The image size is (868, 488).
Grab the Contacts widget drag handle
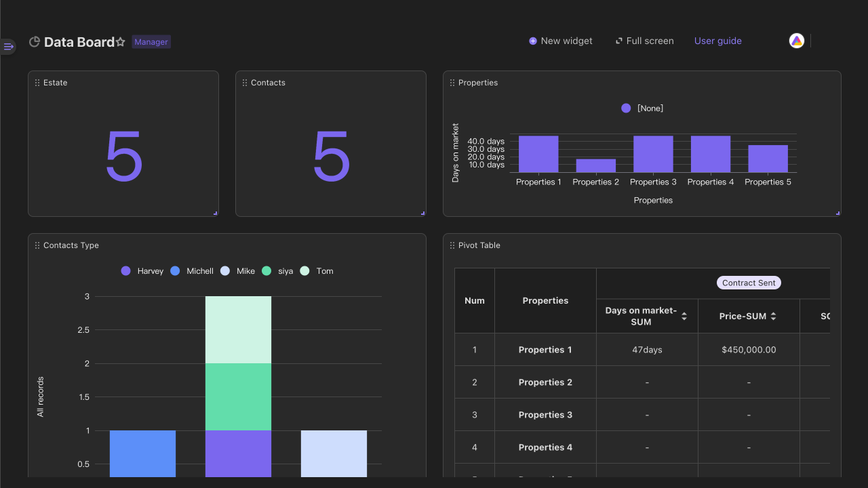[x=245, y=83]
